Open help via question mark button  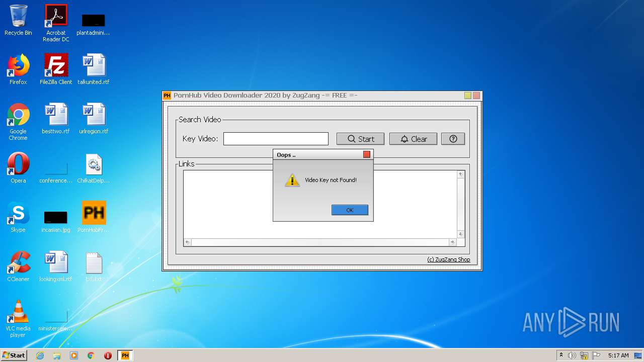pos(453,139)
